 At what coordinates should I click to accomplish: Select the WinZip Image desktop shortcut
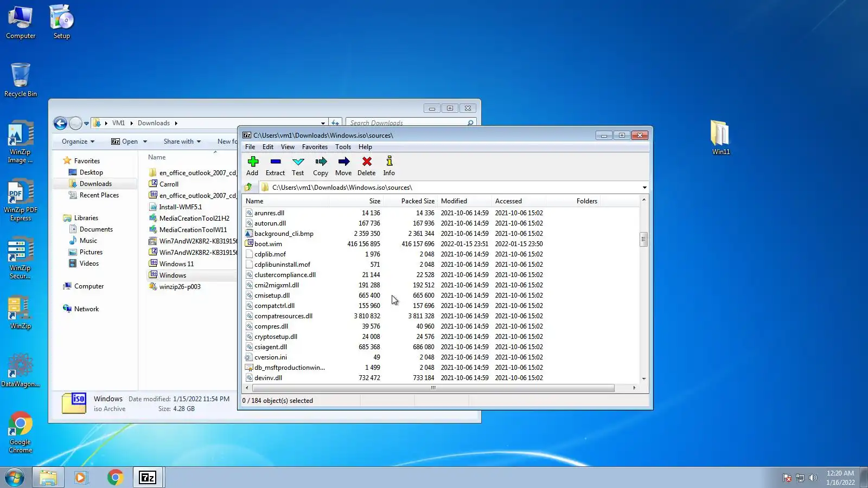click(20, 142)
